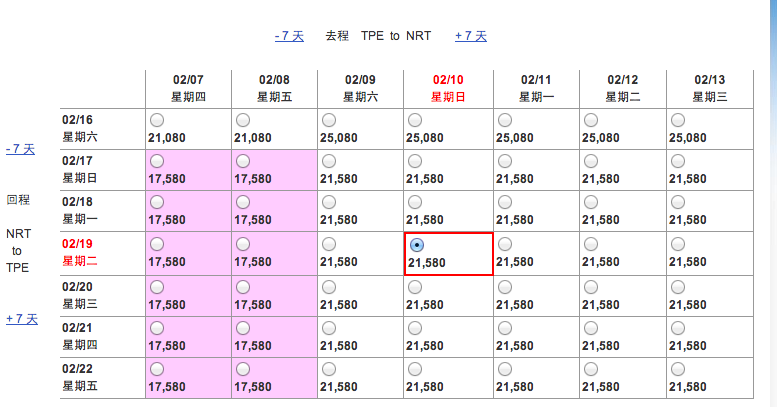777x407 pixels.
Task: Pick 02/11 depart with 02/21 return
Action: point(505,328)
